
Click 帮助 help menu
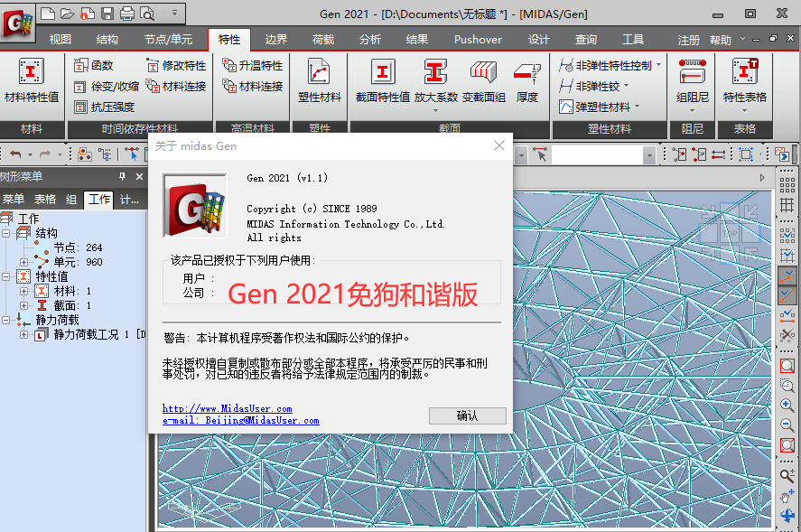tap(721, 40)
